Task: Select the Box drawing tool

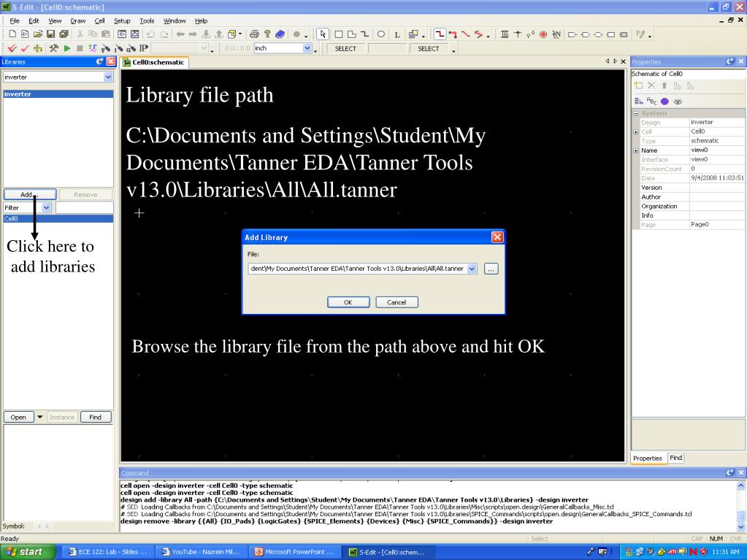Action: [x=339, y=34]
